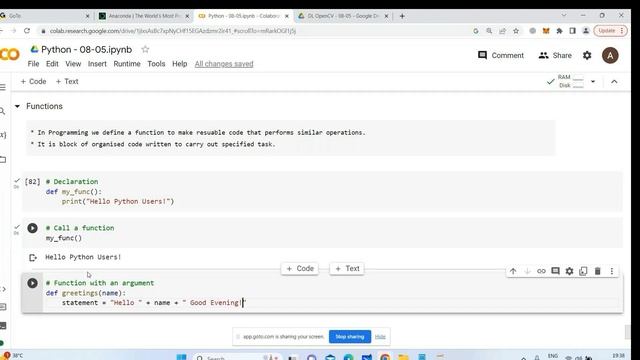Open the Chrome profile icon
This screenshot has height=360, width=640.
tap(586, 31)
